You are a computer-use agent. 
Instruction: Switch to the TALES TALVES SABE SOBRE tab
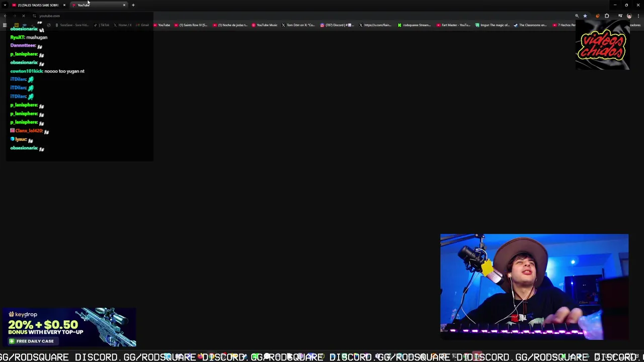click(38, 5)
